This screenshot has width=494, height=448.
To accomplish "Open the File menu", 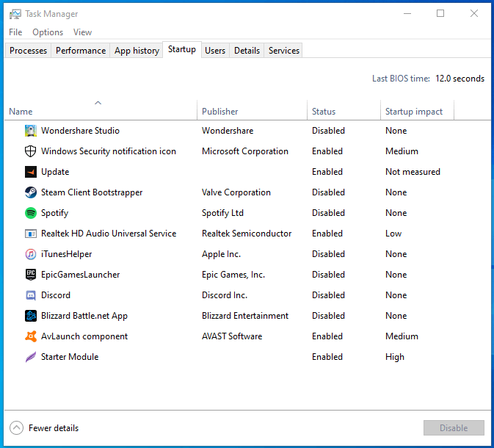I will (15, 32).
